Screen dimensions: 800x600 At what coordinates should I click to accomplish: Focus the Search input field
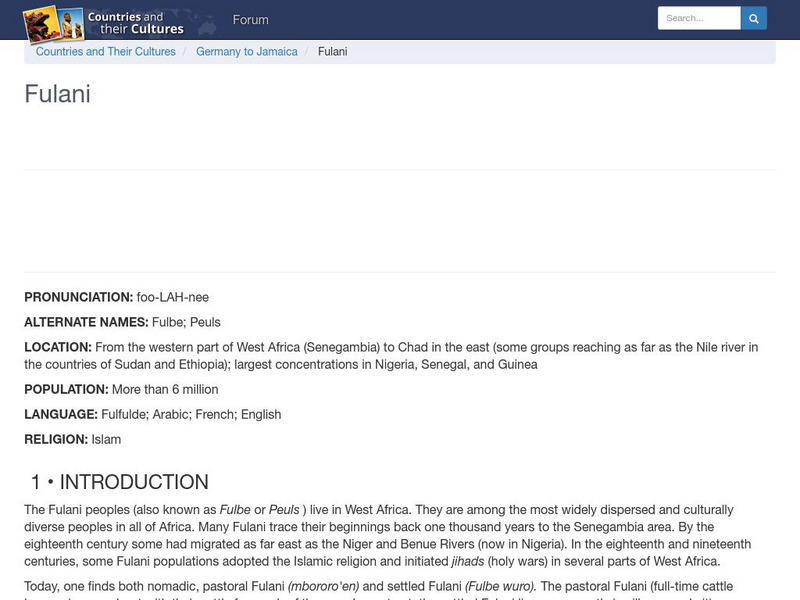(699, 18)
